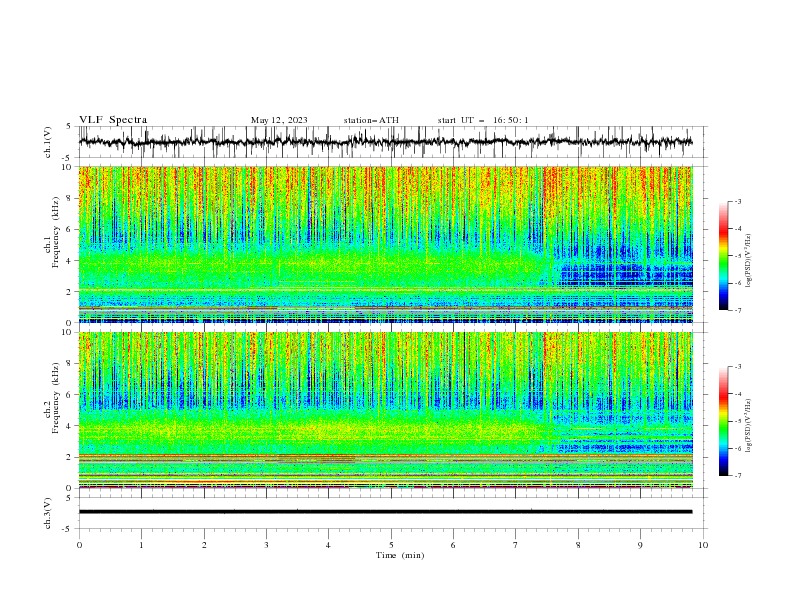792x612 pixels.
Task: Click the "start UT = 16:50:1" text
Action: point(483,120)
